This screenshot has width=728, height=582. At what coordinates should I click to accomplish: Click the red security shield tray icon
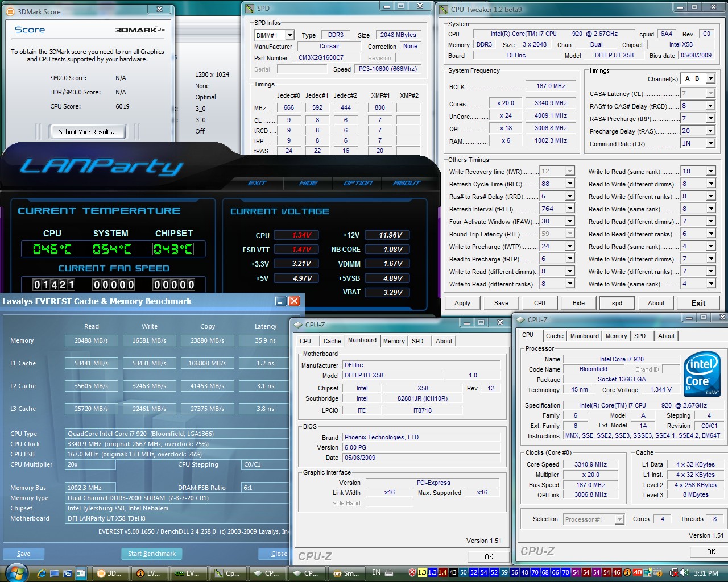pyautogui.click(x=412, y=572)
